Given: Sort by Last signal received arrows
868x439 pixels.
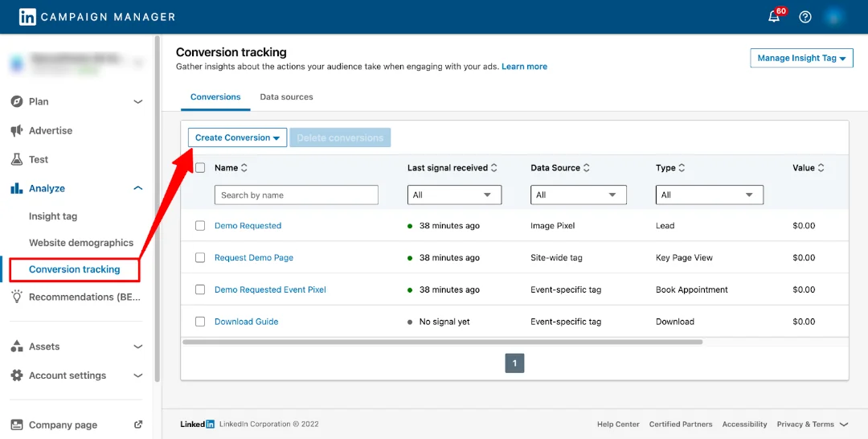Looking at the screenshot, I should coord(493,168).
